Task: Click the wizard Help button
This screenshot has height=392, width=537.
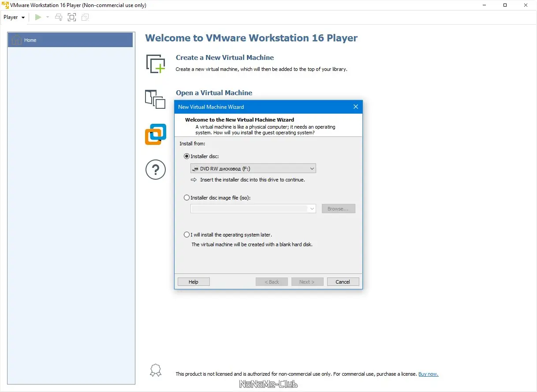Action: [194, 282]
